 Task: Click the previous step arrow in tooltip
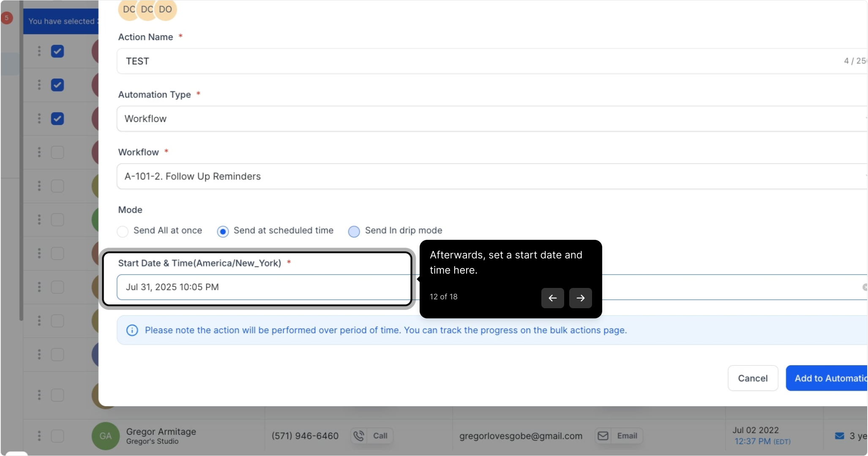click(x=552, y=298)
